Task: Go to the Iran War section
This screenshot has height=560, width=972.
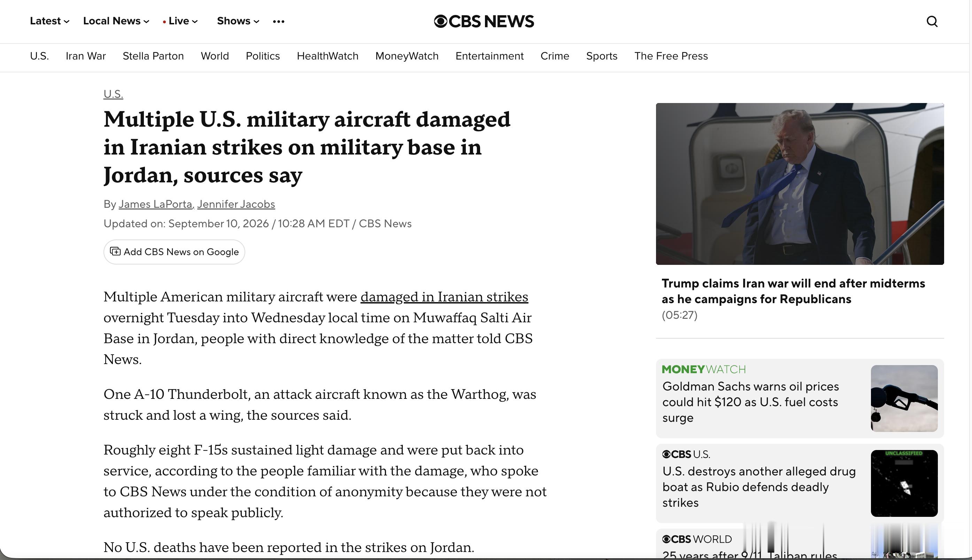Action: tap(85, 56)
